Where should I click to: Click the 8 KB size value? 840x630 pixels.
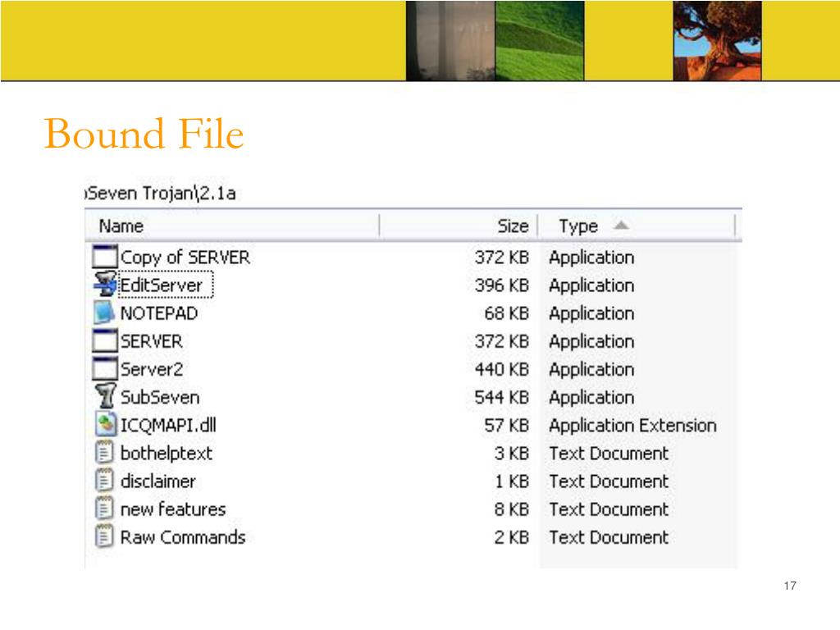(x=512, y=509)
